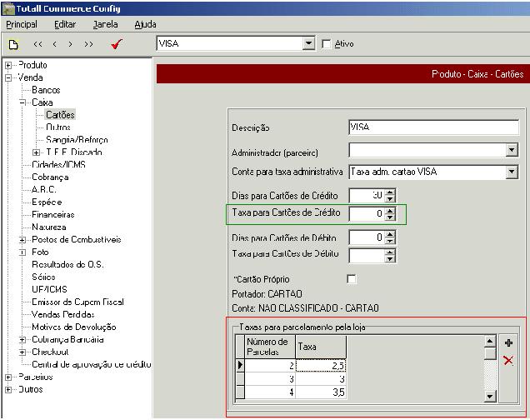Viewport: 530px width, 420px height.
Task: Open the VISA card selector dropdown
Action: (308, 43)
